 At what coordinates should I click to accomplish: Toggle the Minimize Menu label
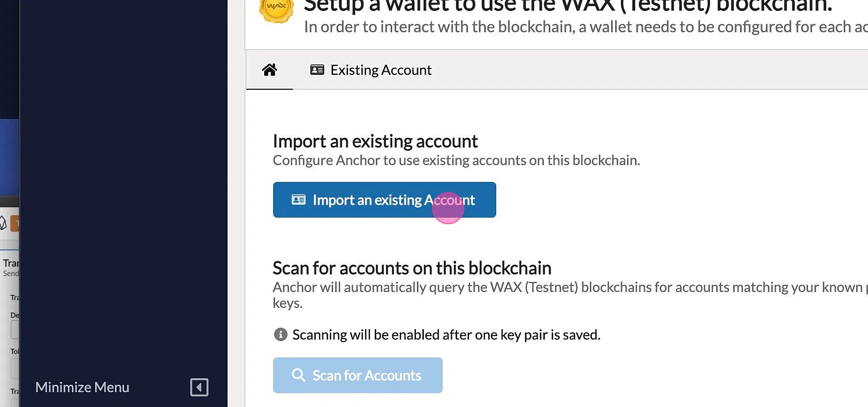[82, 387]
